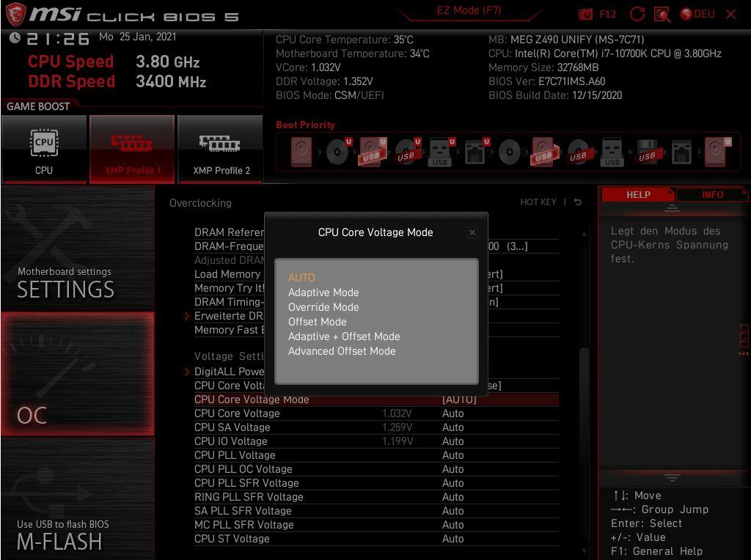Select the network boot device without UEFI badge

click(x=681, y=152)
